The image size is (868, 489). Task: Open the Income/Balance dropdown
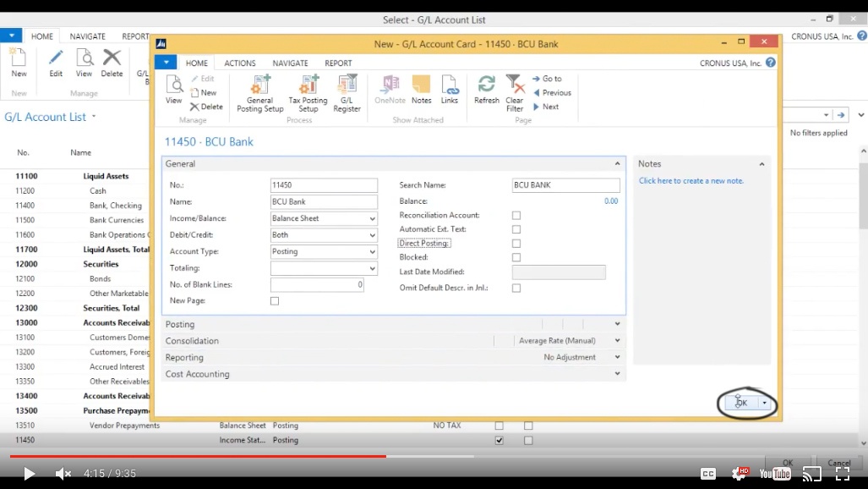coord(373,218)
